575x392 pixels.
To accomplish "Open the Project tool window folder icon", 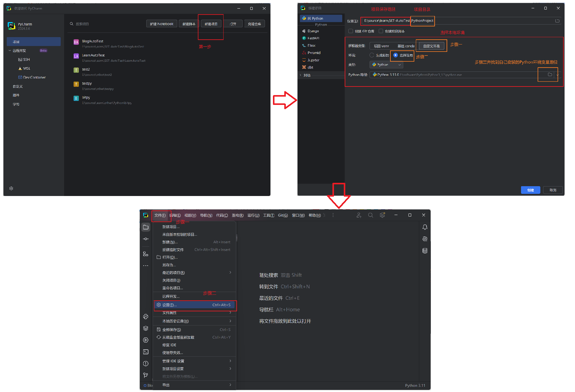I will tap(146, 227).
